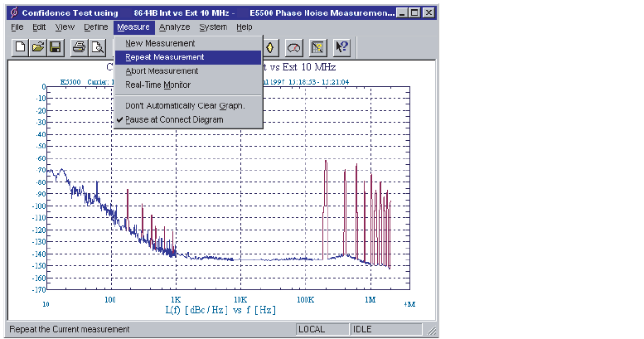Select Repeat Measurement menu entry
Viewport: 644px width, 339px height.
pos(188,57)
